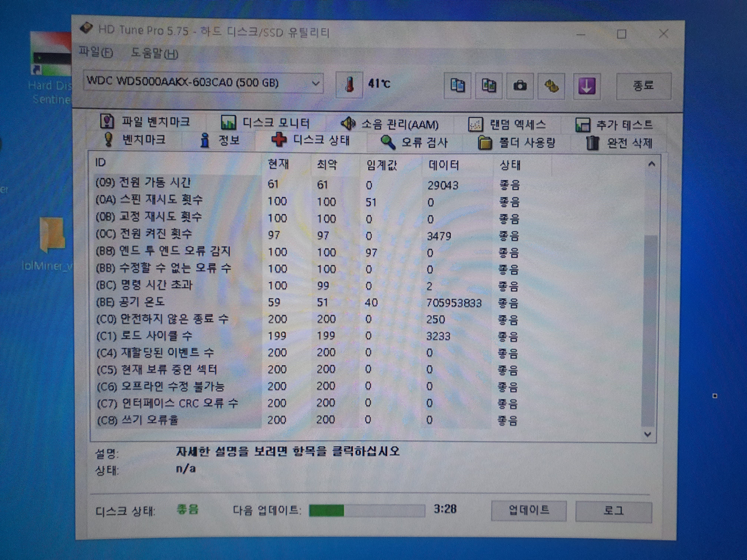
Task: Click the copy info to clipboard icon
Action: coord(457,85)
